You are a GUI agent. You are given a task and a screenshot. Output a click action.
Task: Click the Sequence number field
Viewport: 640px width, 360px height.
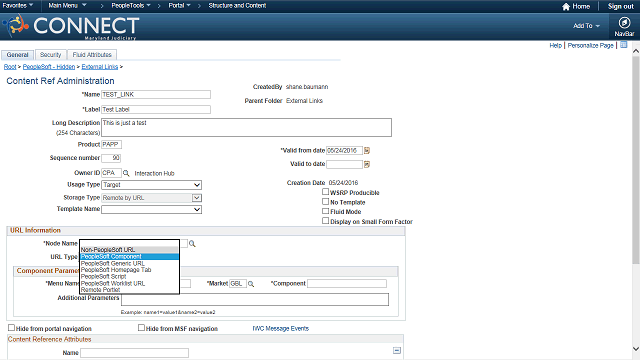pos(111,158)
